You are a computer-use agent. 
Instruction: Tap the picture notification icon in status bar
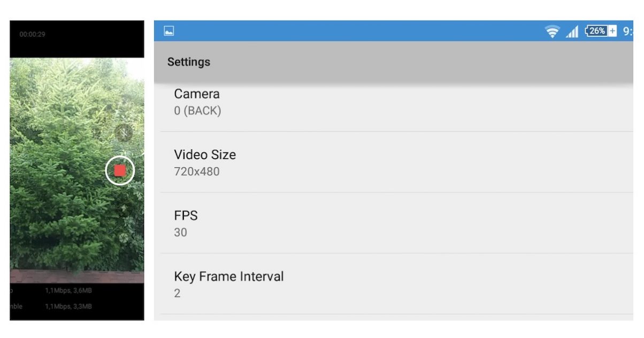(169, 31)
